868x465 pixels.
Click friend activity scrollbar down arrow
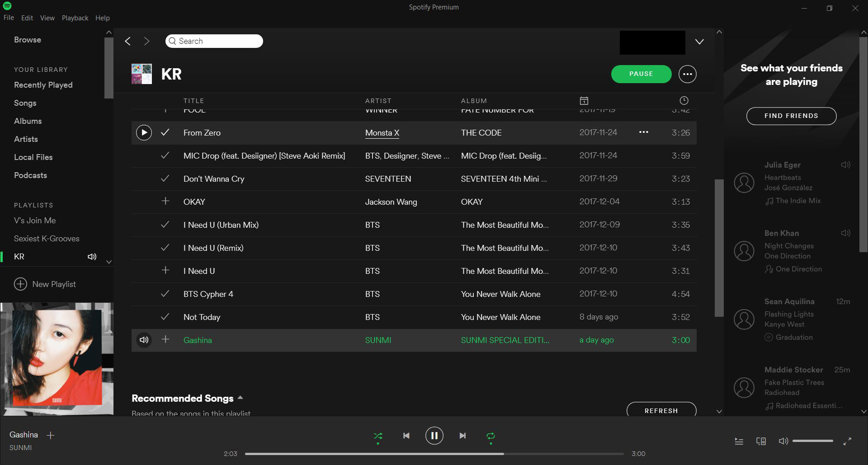863,411
